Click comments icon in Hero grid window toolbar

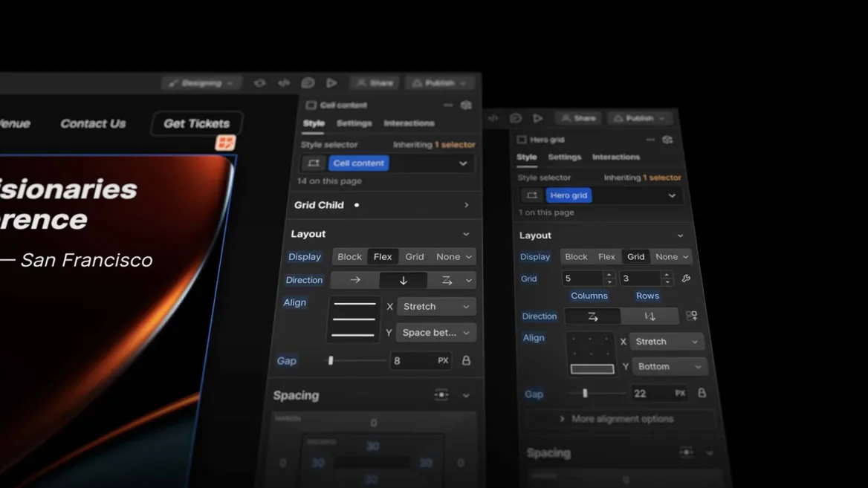point(516,118)
